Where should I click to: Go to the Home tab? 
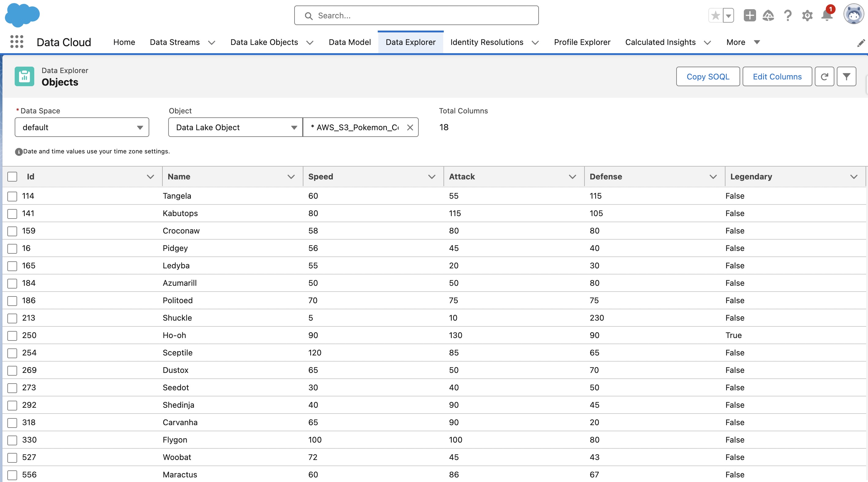(124, 42)
